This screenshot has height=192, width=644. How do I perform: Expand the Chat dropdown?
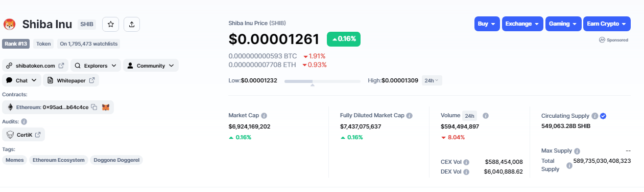[x=21, y=80]
